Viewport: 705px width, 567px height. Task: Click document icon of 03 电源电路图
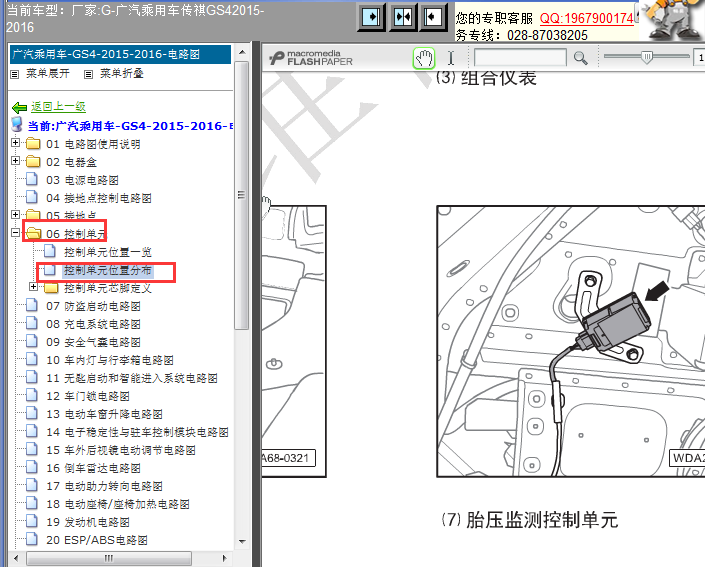(x=32, y=179)
